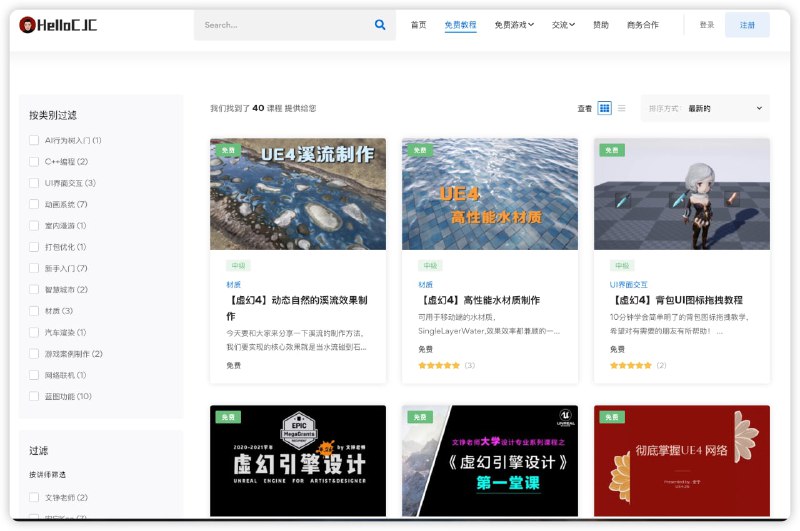Click the 注册 button
800x531 pixels.
click(x=747, y=25)
